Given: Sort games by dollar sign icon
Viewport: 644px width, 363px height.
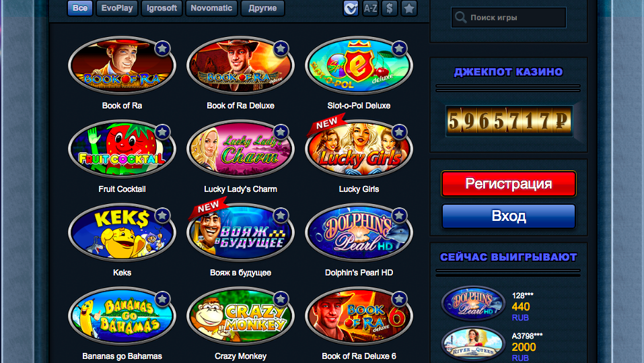Looking at the screenshot, I should (390, 8).
